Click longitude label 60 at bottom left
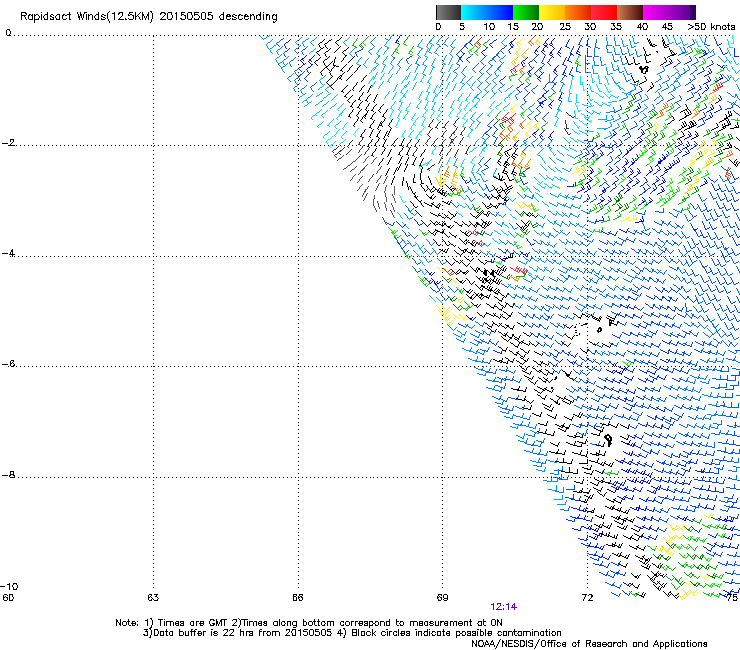The width and height of the screenshot is (740, 650). pos(8,598)
